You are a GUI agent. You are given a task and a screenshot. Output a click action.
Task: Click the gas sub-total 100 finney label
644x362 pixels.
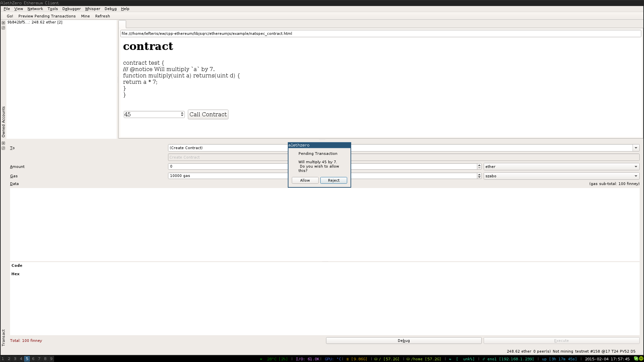[x=614, y=184]
